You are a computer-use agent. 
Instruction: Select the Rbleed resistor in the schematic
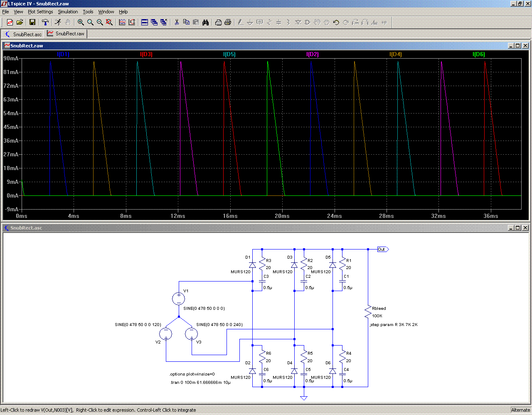pyautogui.click(x=368, y=312)
